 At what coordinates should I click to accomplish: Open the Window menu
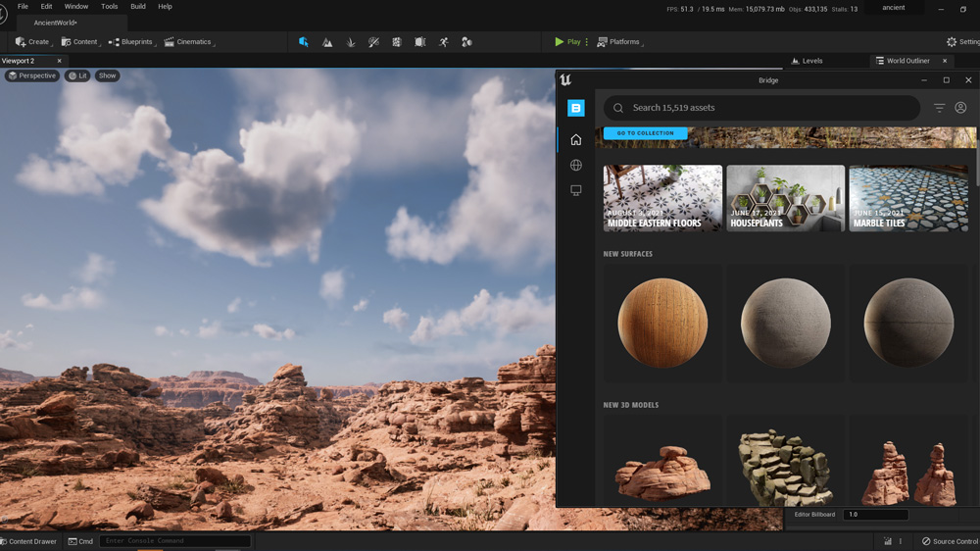[x=76, y=6]
